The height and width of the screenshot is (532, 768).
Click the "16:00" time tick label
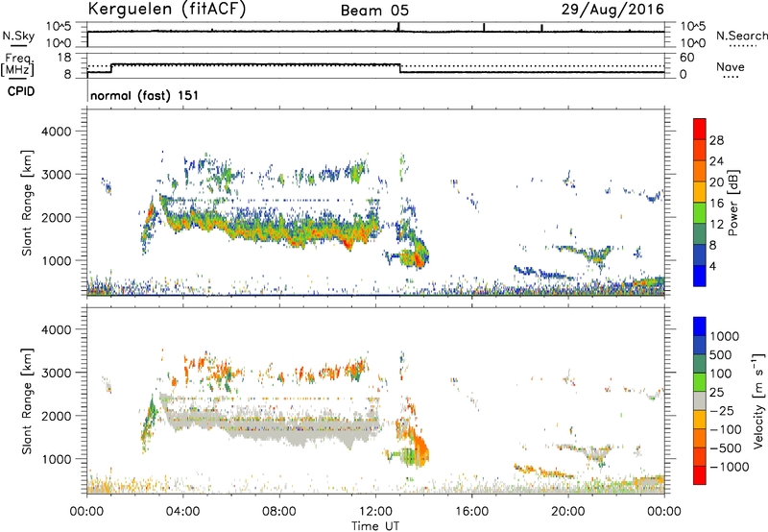(471, 512)
